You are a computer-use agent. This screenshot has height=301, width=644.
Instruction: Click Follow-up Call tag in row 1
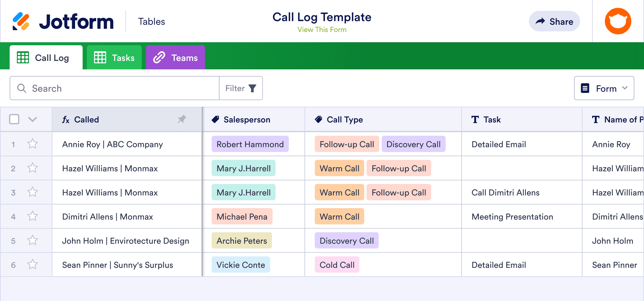tap(347, 144)
